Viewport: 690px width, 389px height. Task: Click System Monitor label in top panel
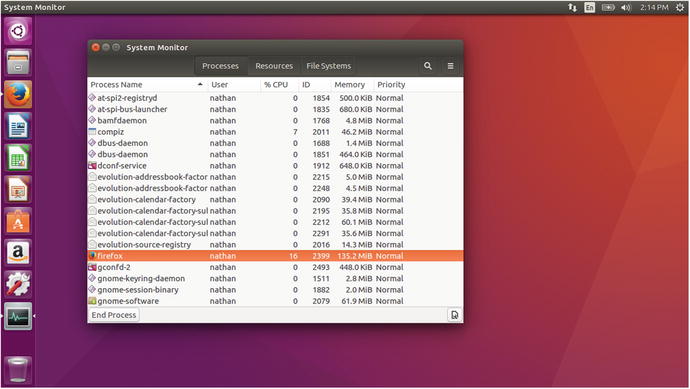point(35,7)
